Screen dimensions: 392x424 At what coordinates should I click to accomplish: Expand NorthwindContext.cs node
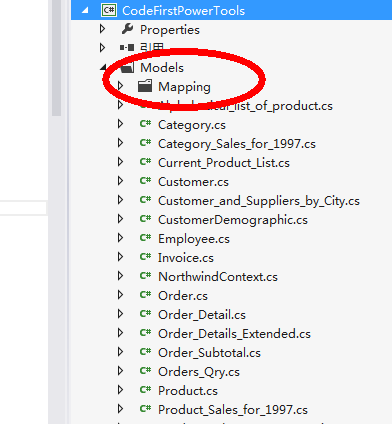121,276
